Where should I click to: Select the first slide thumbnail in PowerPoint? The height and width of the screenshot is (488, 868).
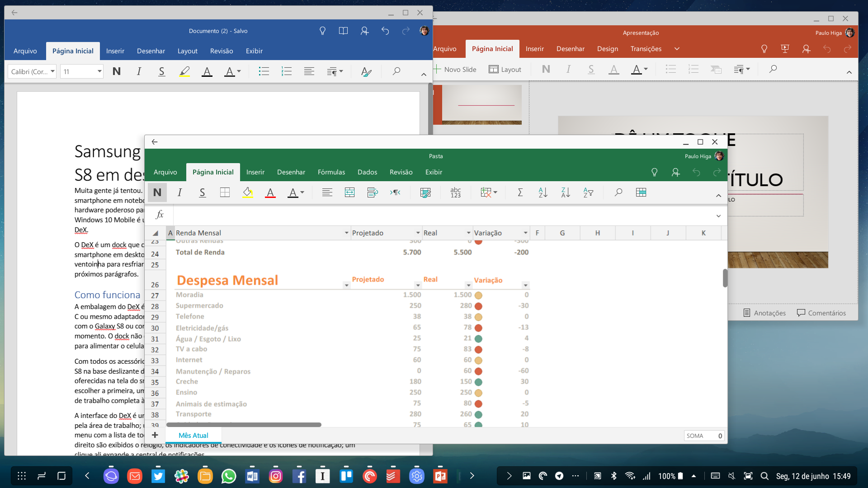pos(481,105)
